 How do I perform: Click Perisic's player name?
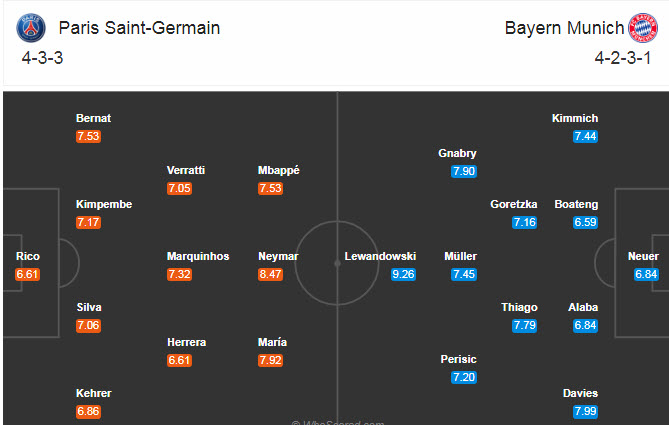(x=459, y=359)
